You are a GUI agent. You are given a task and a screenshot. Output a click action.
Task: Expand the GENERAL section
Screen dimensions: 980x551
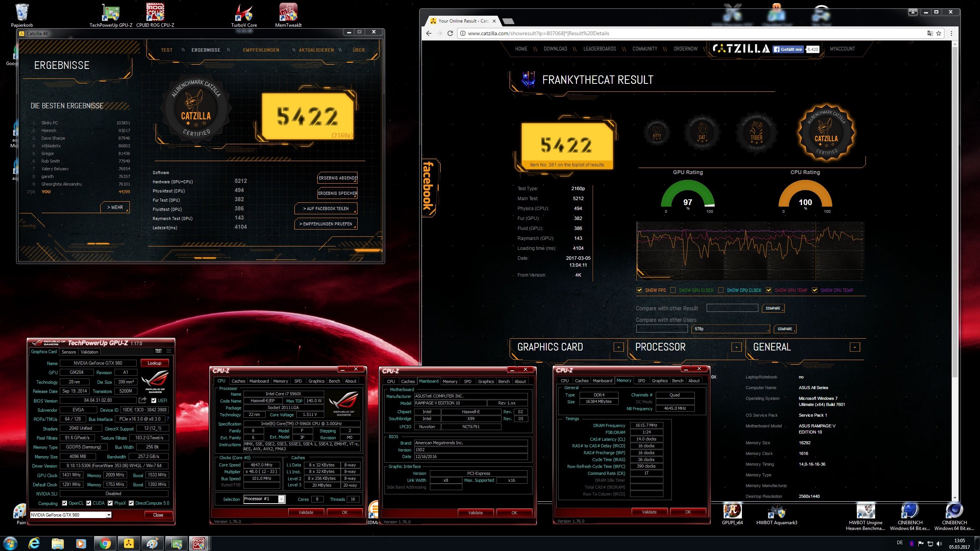click(x=855, y=347)
